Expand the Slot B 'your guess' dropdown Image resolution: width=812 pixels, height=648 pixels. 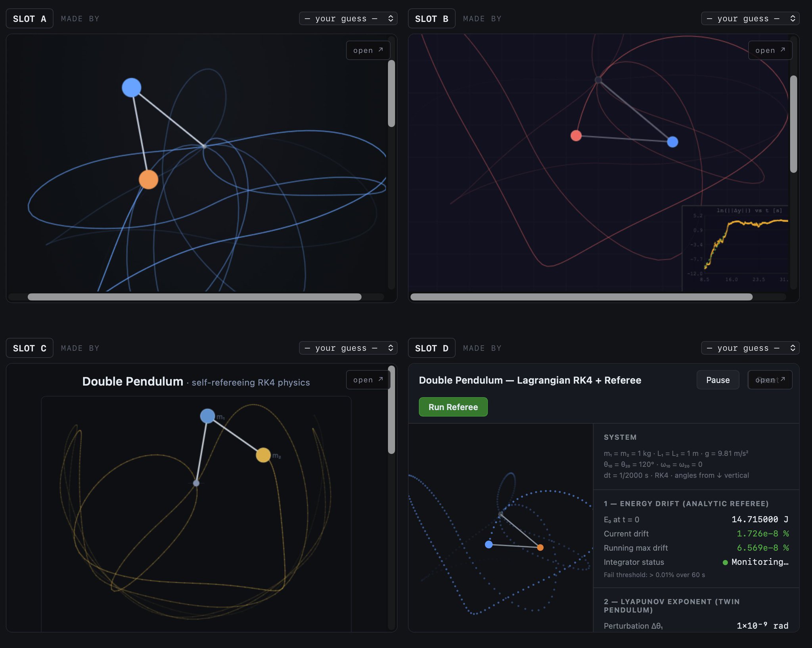tap(750, 19)
